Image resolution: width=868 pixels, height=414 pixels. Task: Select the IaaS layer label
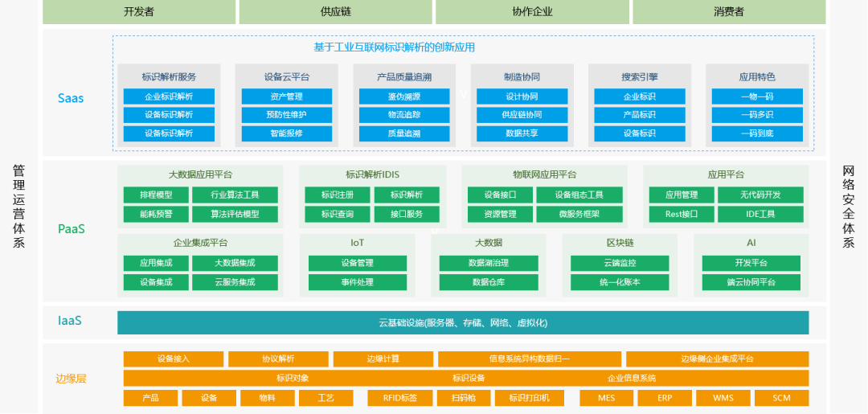click(70, 321)
